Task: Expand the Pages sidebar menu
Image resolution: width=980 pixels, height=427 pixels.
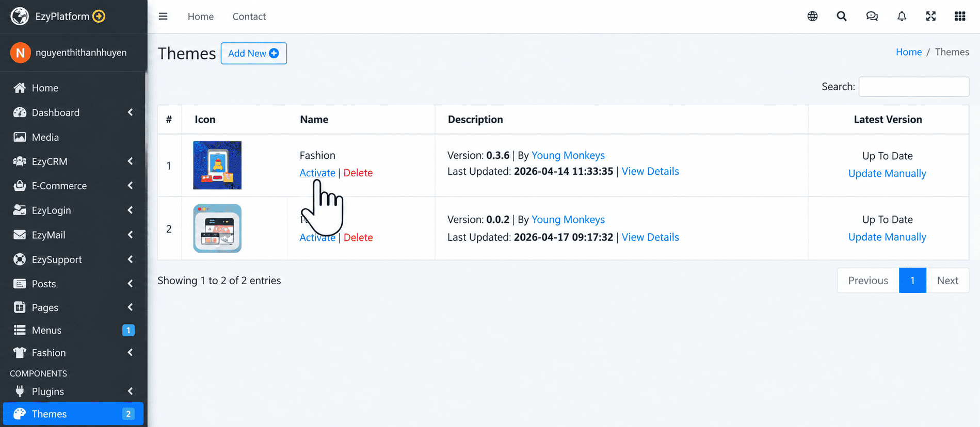Action: click(x=73, y=307)
